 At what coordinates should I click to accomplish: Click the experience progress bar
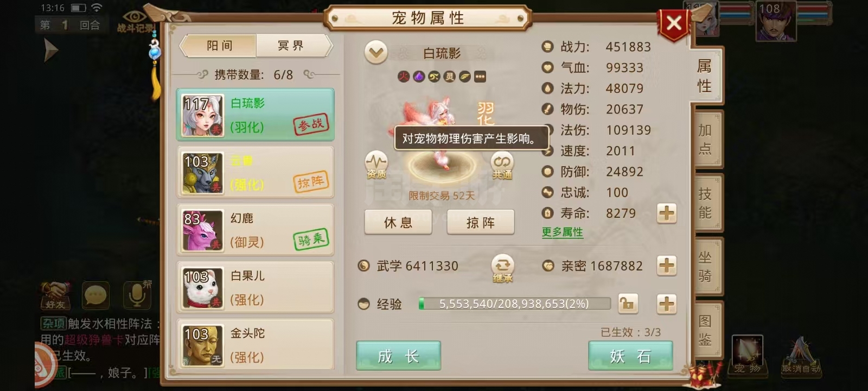click(514, 304)
